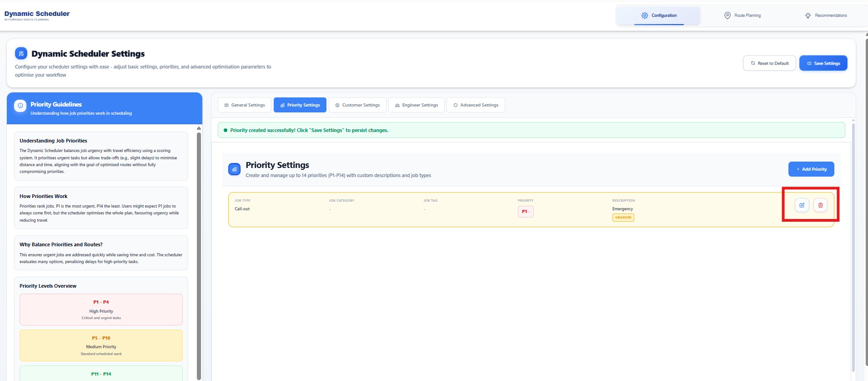Image resolution: width=868 pixels, height=381 pixels.
Task: Switch to Route Planning tab
Action: (x=742, y=15)
